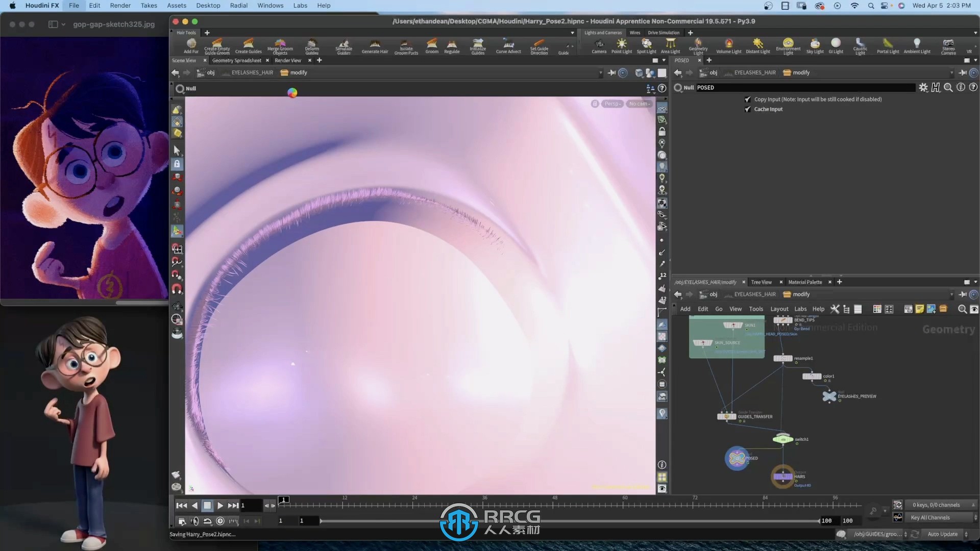Viewport: 980px width, 551px height.
Task: Select the Create Guides shelf tool
Action: tap(248, 45)
